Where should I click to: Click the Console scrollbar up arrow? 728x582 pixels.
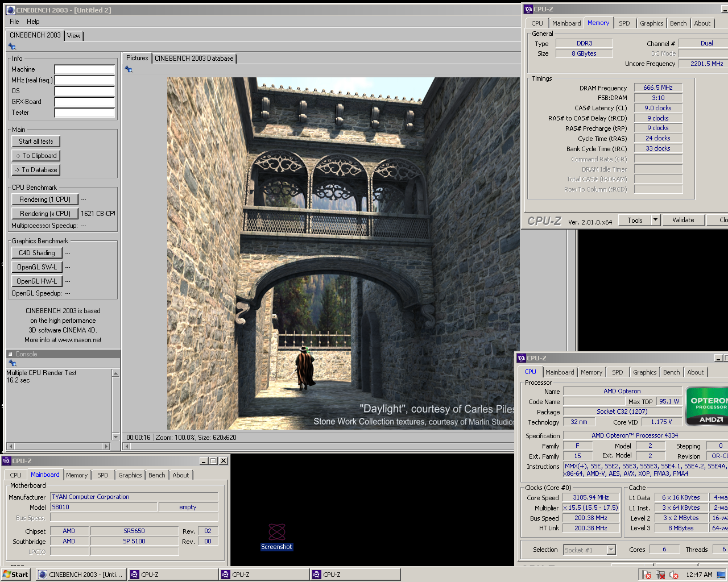click(x=116, y=373)
